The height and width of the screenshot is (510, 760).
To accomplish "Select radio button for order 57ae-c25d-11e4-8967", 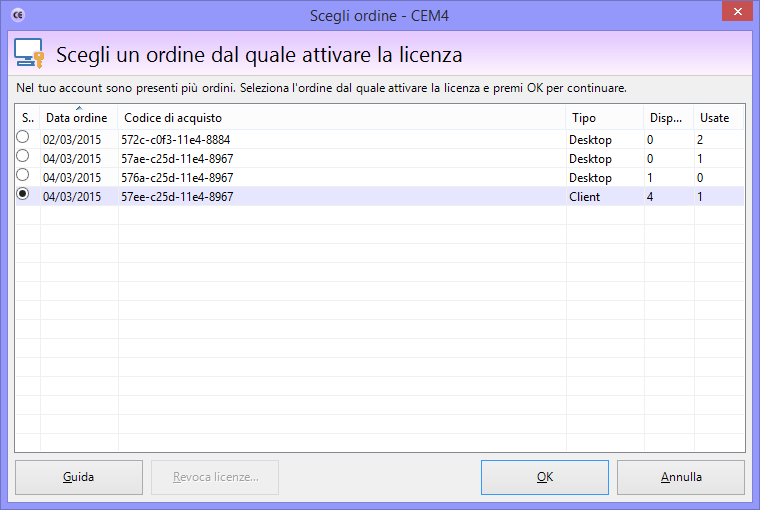I will coord(23,156).
